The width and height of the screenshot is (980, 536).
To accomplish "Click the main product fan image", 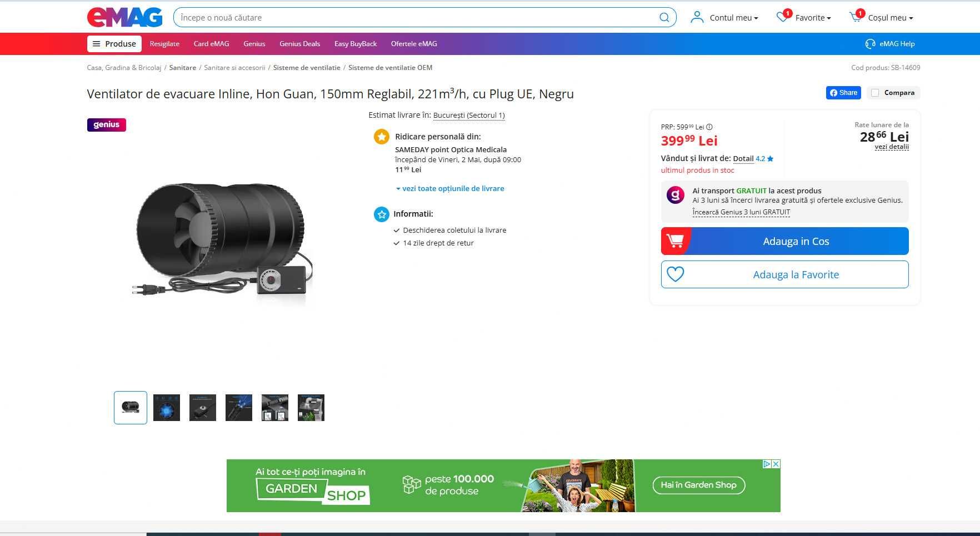I will [x=222, y=242].
